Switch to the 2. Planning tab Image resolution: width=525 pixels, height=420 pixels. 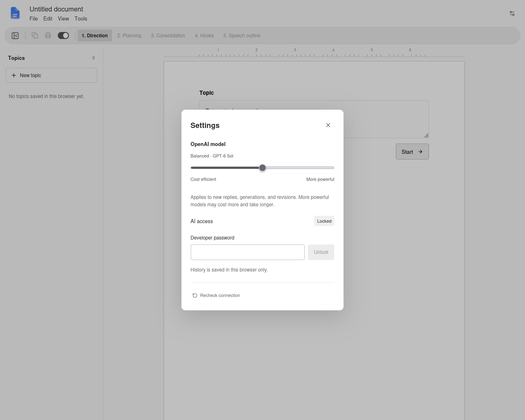[129, 36]
